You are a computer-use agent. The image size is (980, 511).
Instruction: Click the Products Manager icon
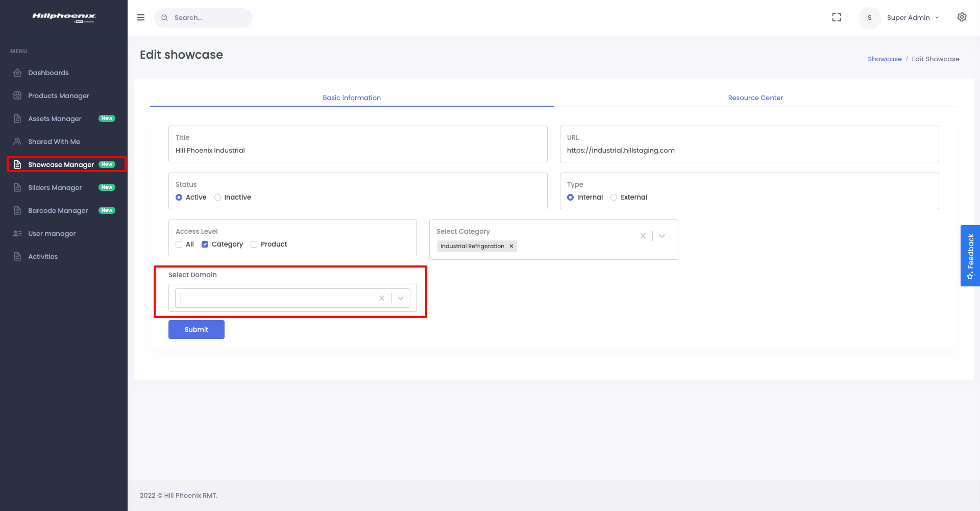[x=17, y=95]
